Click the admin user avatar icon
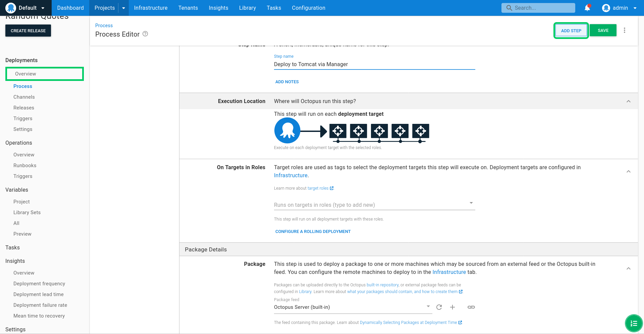 click(606, 8)
